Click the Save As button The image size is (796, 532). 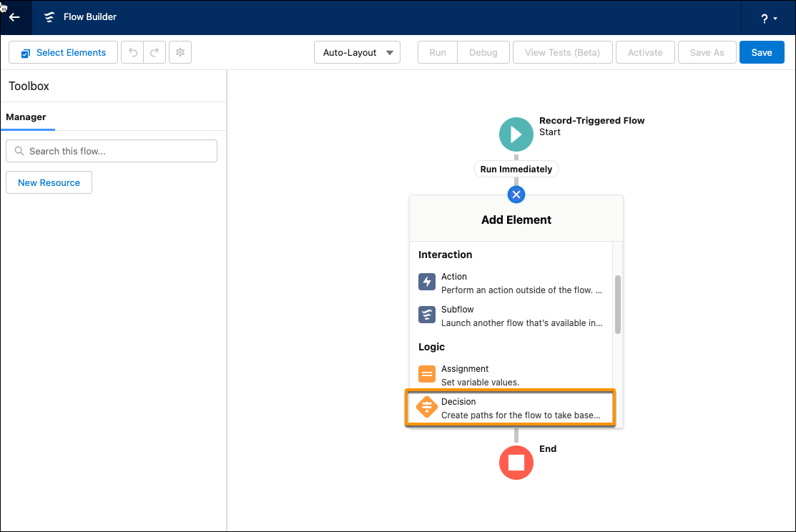(707, 52)
